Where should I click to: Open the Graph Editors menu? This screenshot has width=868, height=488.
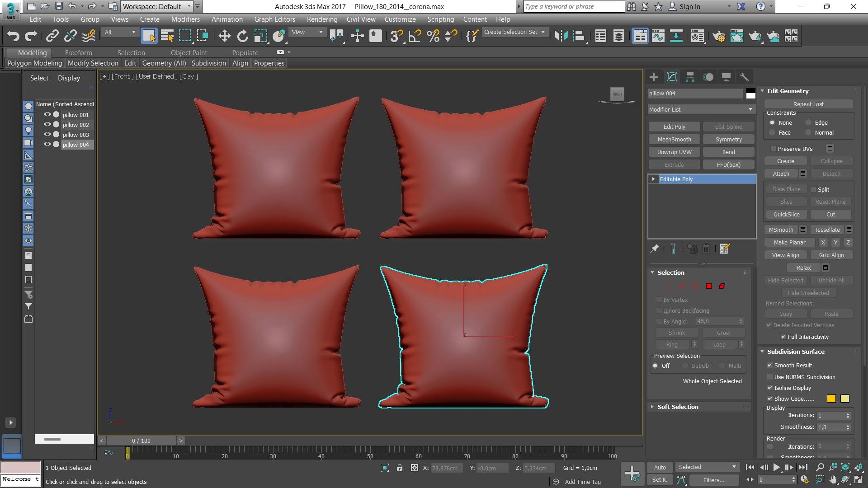tap(274, 19)
